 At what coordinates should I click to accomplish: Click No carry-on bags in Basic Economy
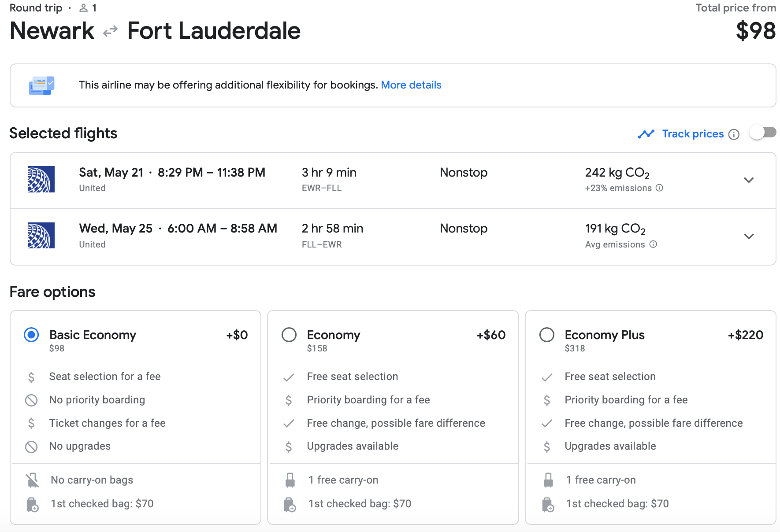click(x=92, y=480)
